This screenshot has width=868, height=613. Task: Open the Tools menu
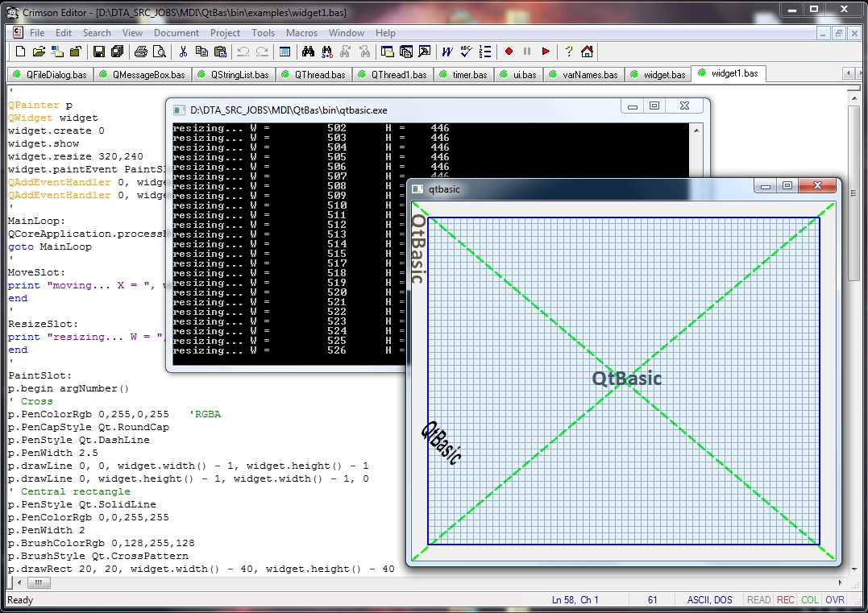point(263,33)
